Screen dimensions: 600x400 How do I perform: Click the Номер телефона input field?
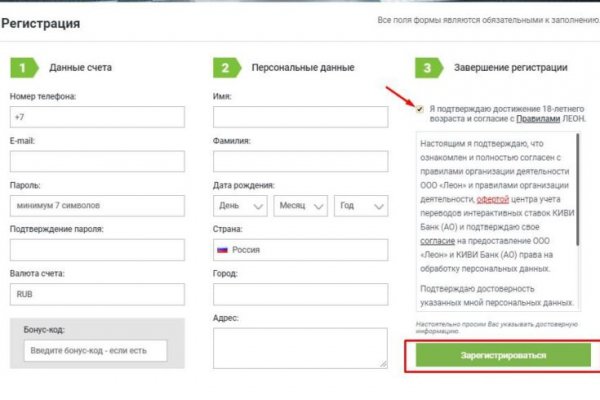coord(97,117)
